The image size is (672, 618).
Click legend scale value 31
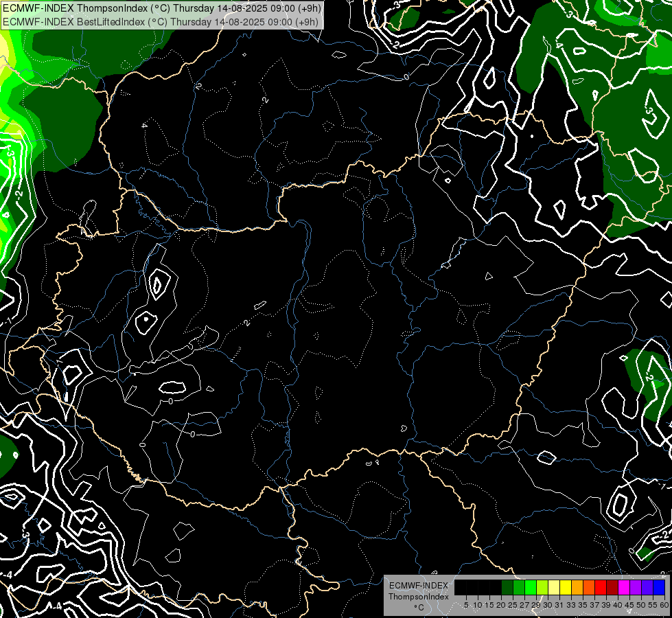(559, 605)
